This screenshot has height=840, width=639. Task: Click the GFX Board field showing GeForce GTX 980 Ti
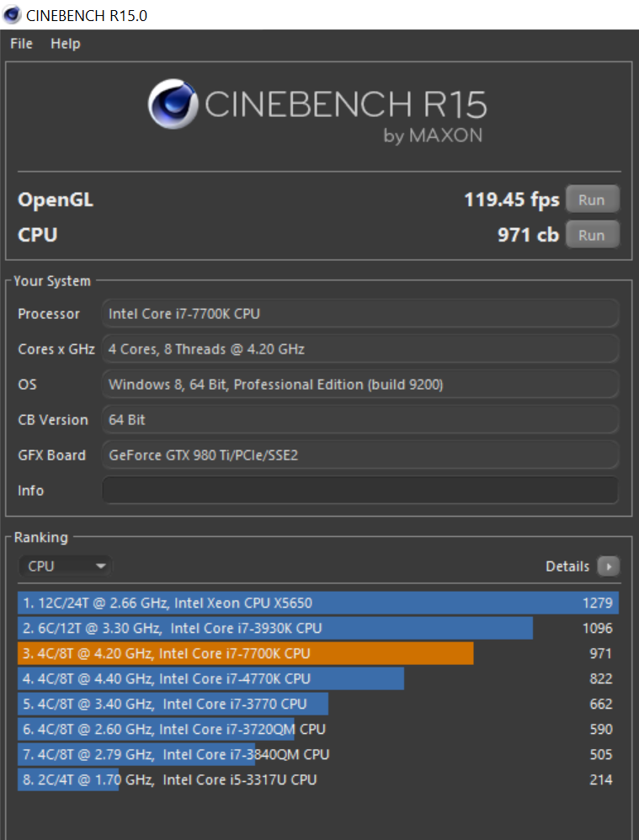pyautogui.click(x=359, y=455)
